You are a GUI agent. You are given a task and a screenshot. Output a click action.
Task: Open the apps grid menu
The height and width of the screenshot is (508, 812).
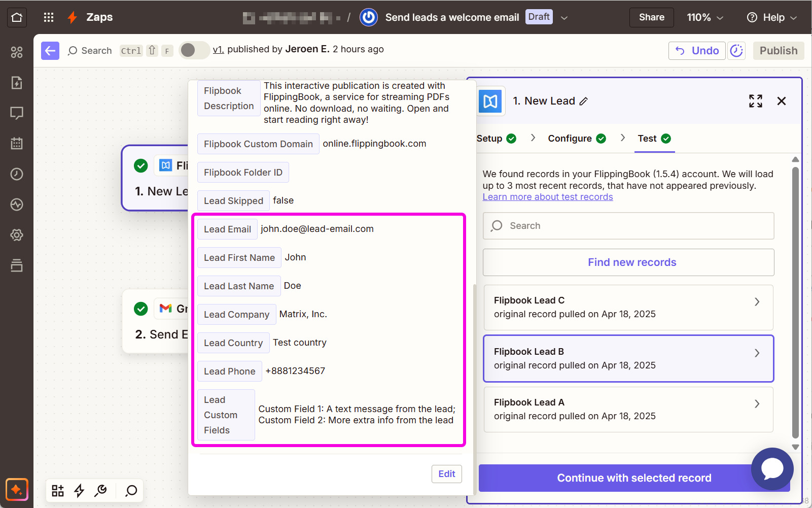(49, 17)
